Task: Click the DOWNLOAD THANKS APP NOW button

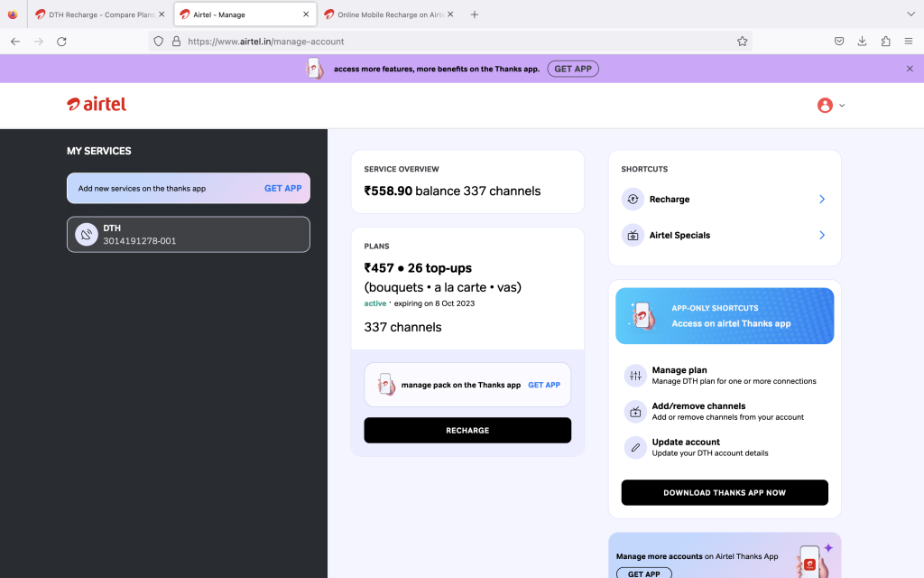Action: pos(725,492)
